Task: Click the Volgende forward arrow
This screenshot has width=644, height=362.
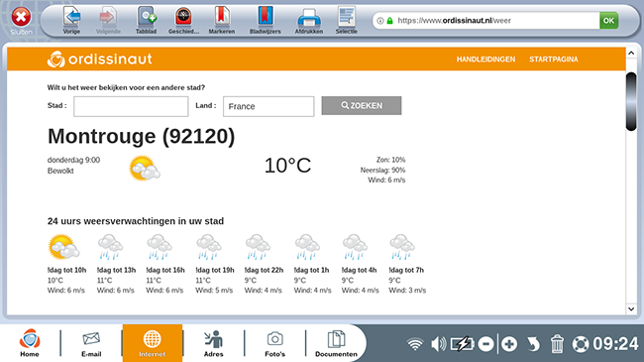Action: tap(108, 17)
